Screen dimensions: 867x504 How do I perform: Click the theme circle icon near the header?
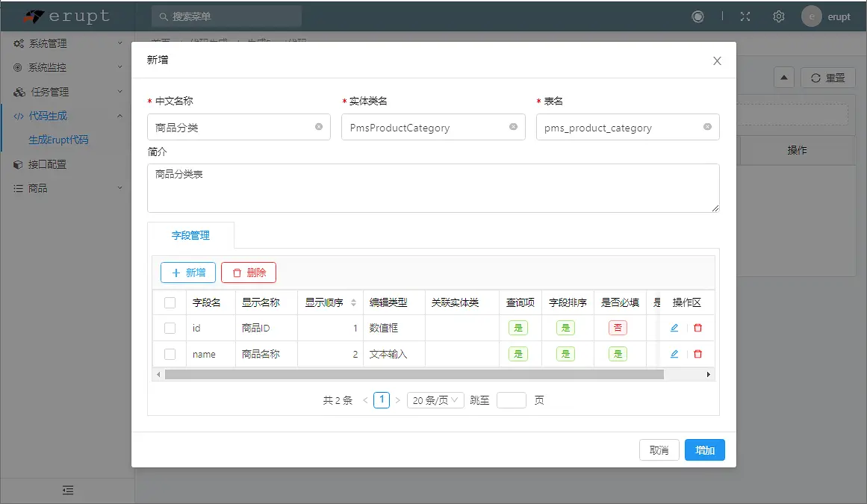697,16
